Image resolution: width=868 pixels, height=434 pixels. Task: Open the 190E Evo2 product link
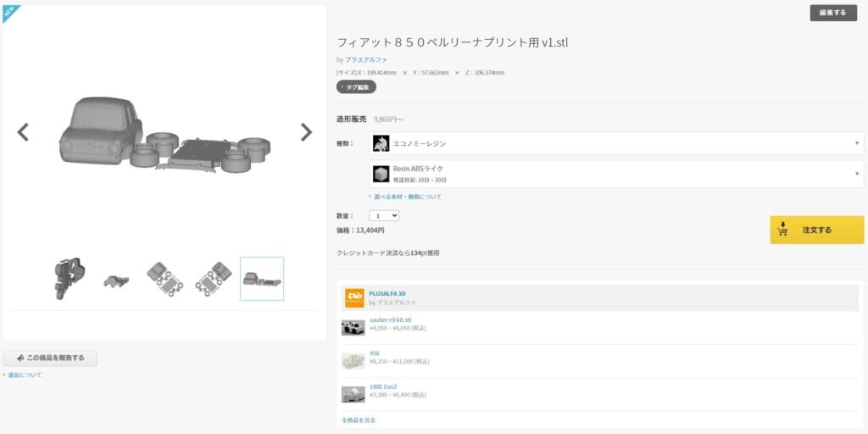pos(383,387)
